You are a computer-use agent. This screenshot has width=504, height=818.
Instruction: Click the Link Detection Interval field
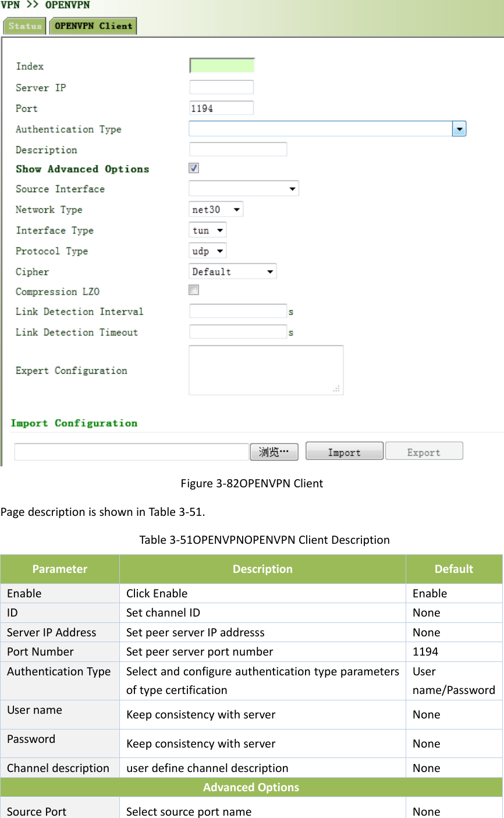(237, 310)
